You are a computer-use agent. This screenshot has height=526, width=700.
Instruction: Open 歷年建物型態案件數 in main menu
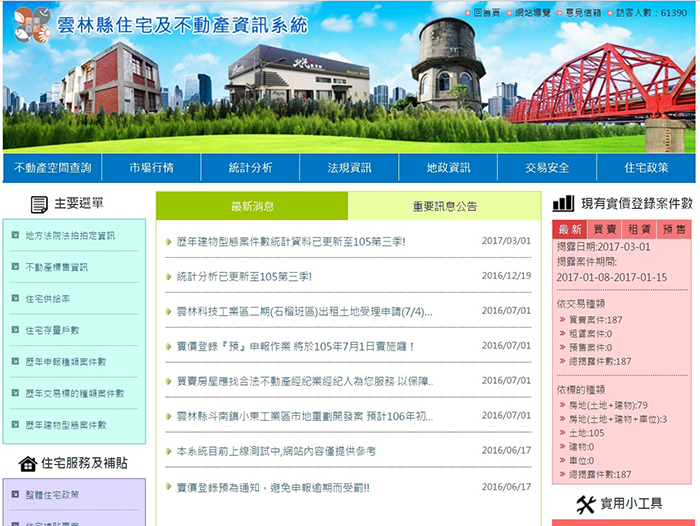66,425
